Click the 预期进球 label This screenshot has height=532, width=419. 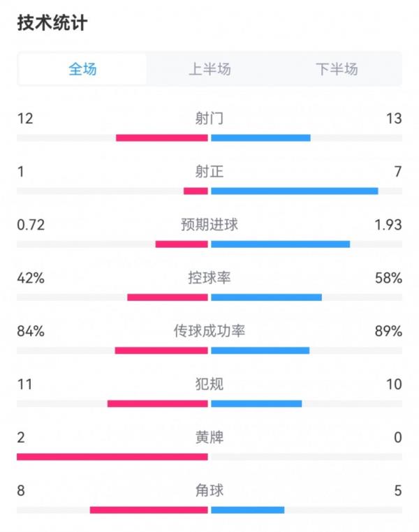209,225
